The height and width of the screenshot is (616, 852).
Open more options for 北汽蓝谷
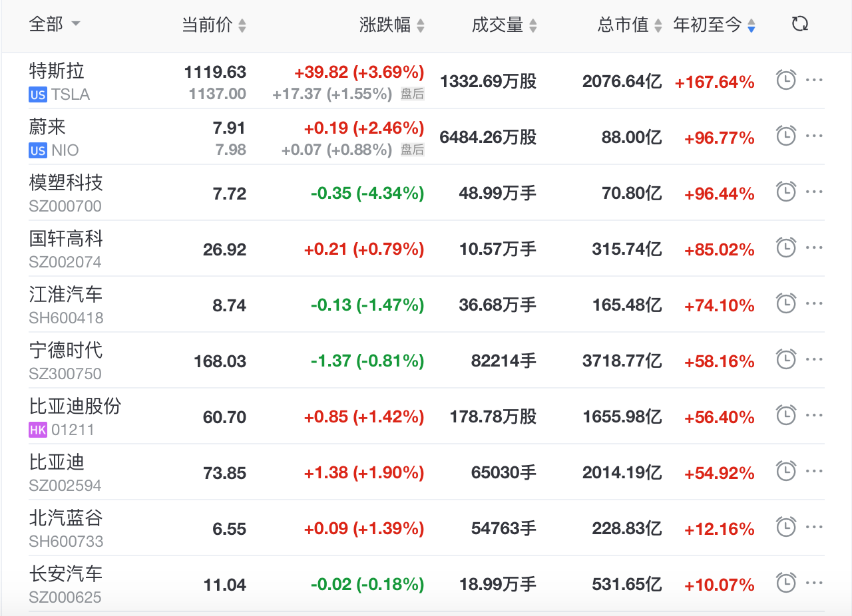tap(814, 528)
